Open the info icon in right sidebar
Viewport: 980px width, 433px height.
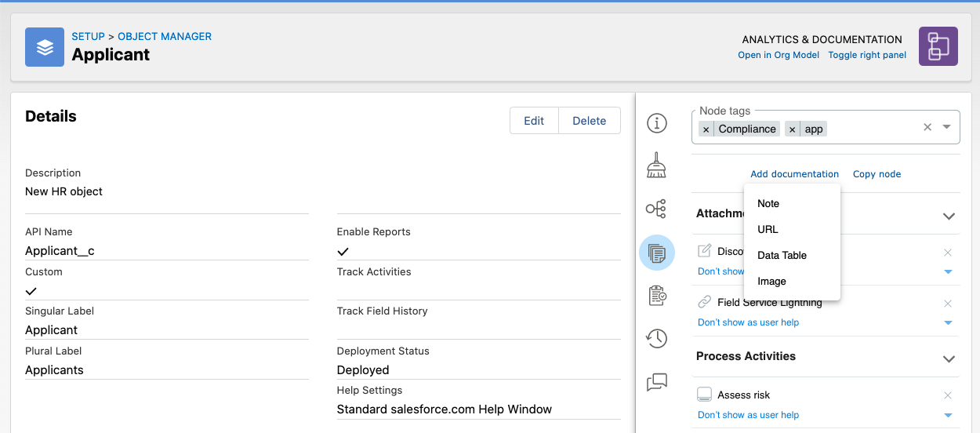tap(656, 123)
